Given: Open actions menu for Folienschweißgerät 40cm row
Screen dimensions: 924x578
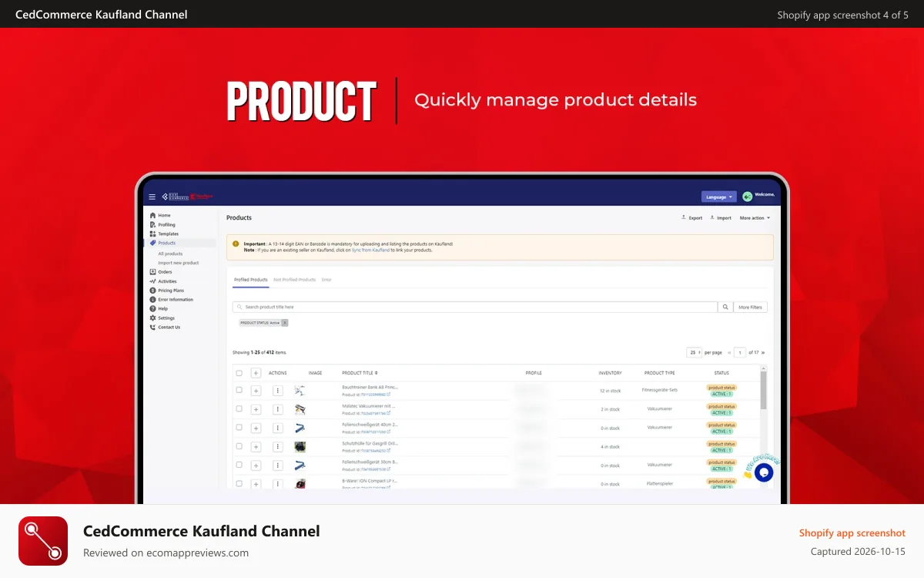Looking at the screenshot, I should tap(278, 428).
